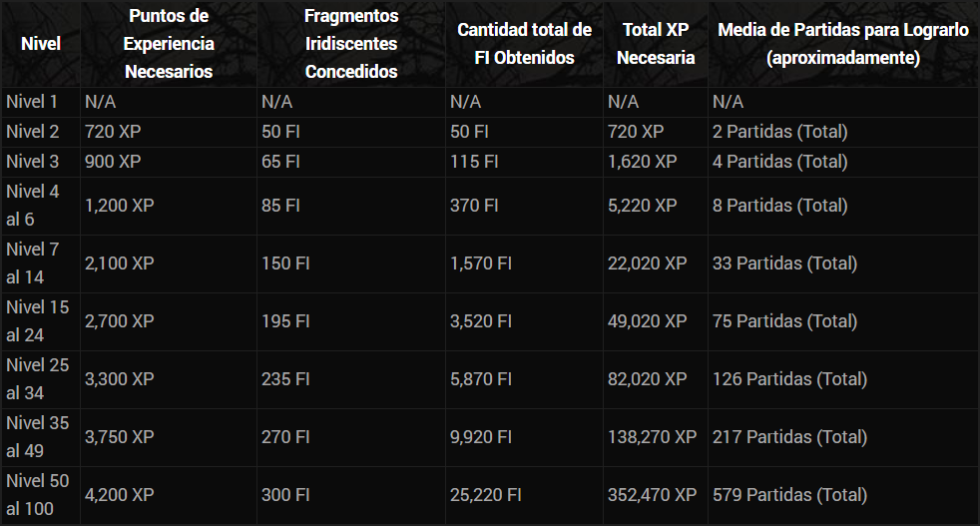The height and width of the screenshot is (526, 980).
Task: Select the "Nivel 15 al 24" row label
Action: 38,321
